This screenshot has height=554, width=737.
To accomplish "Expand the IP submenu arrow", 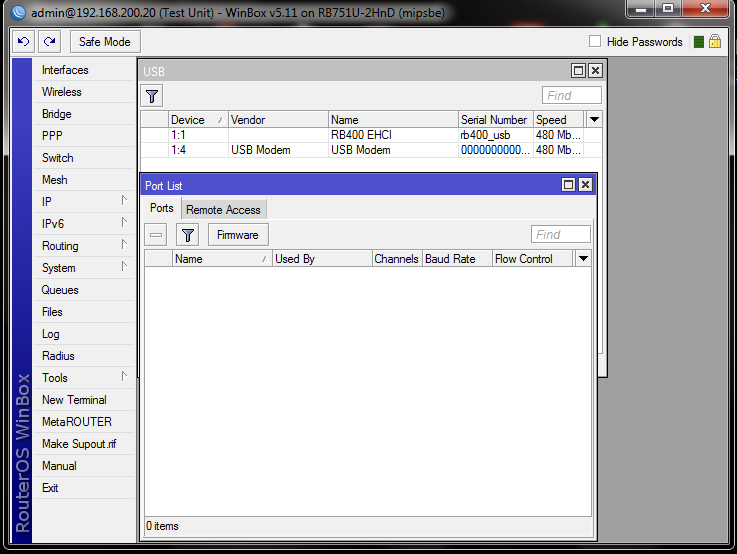I will (124, 201).
